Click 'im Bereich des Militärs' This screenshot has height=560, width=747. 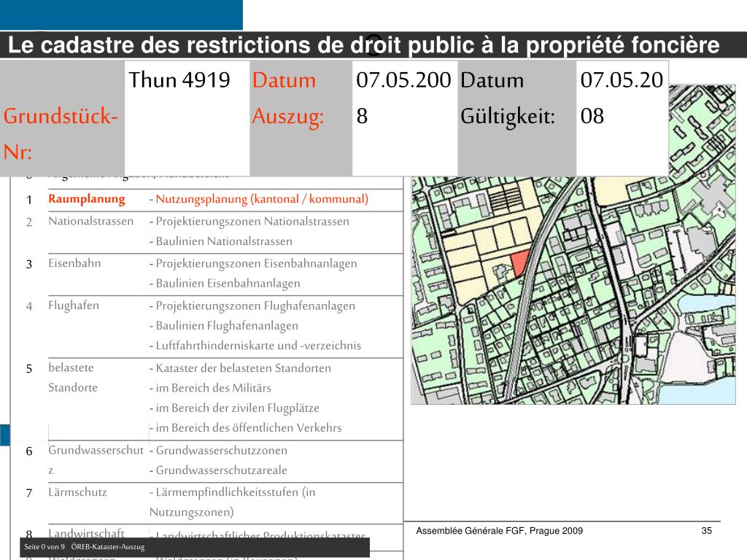click(213, 388)
